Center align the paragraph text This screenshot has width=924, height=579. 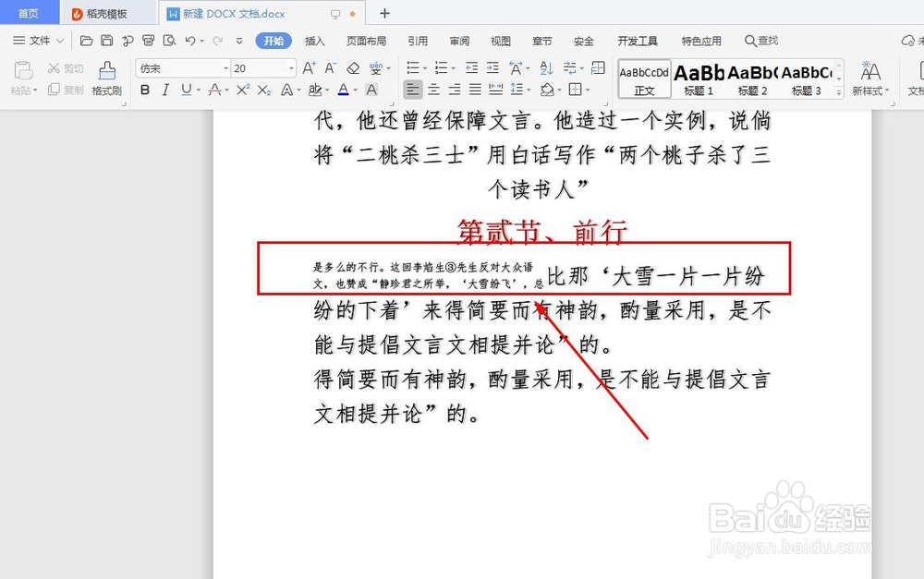[433, 90]
